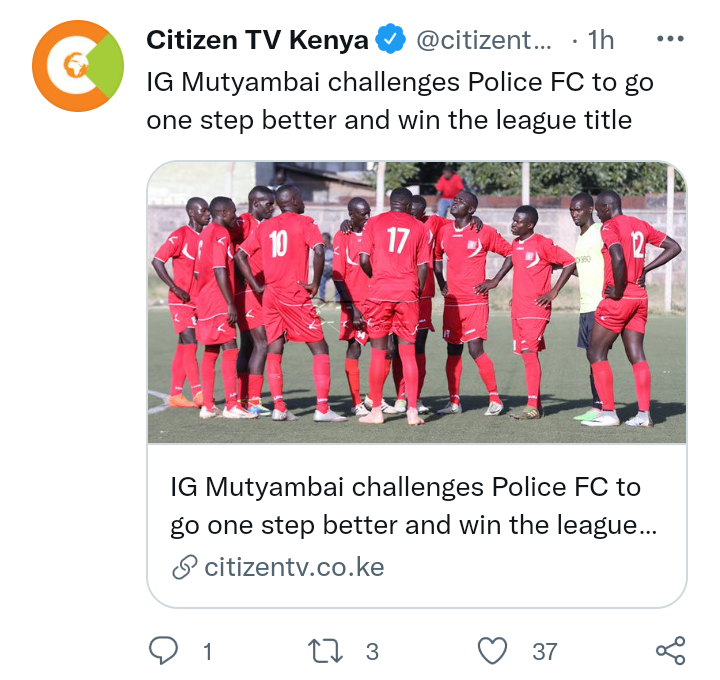Click the link card bottom text area
Screen dimensions: 720x680
416,526
